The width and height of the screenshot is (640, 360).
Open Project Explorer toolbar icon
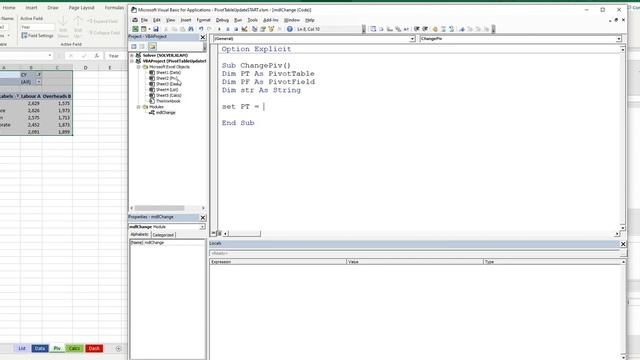click(x=254, y=29)
